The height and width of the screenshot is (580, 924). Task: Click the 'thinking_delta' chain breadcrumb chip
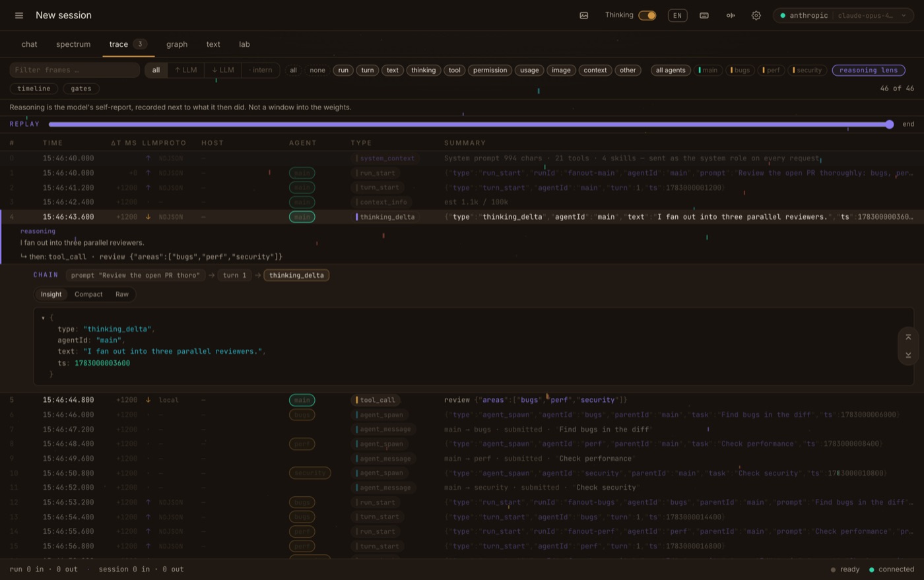pyautogui.click(x=296, y=275)
